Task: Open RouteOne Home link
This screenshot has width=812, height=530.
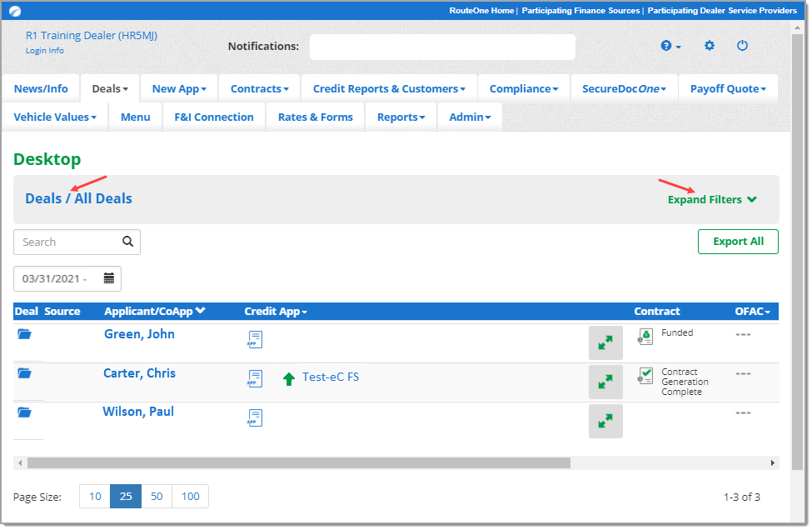Action: pos(481,10)
